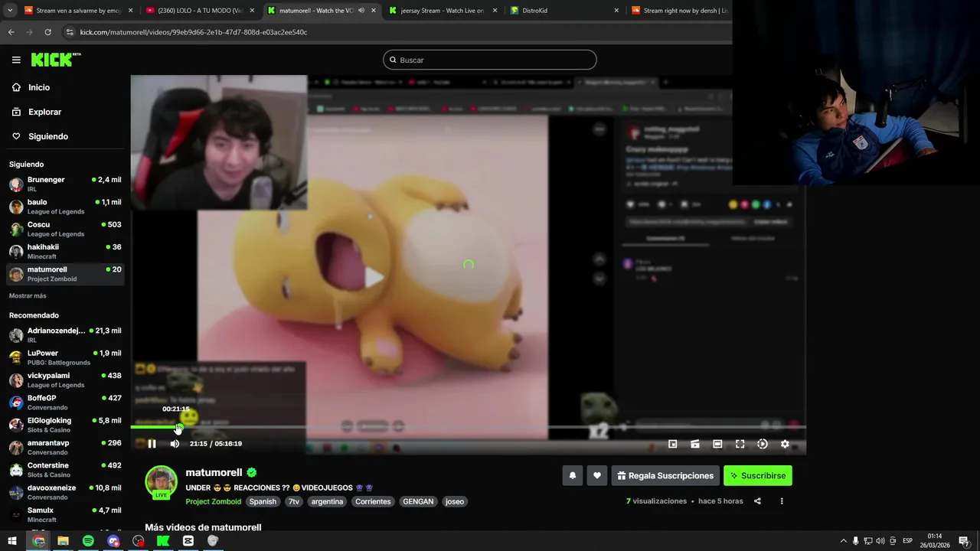Click the joseo tag

coord(455,501)
